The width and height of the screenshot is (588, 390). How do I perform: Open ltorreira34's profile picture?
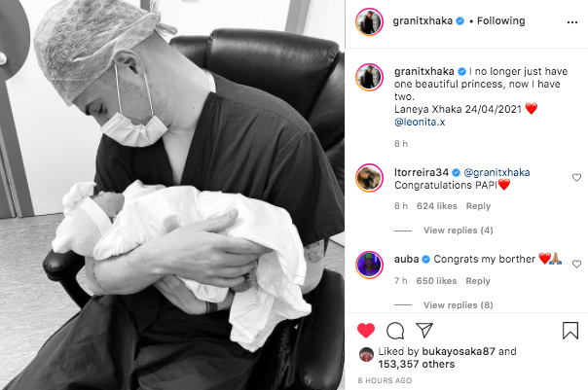click(x=369, y=178)
